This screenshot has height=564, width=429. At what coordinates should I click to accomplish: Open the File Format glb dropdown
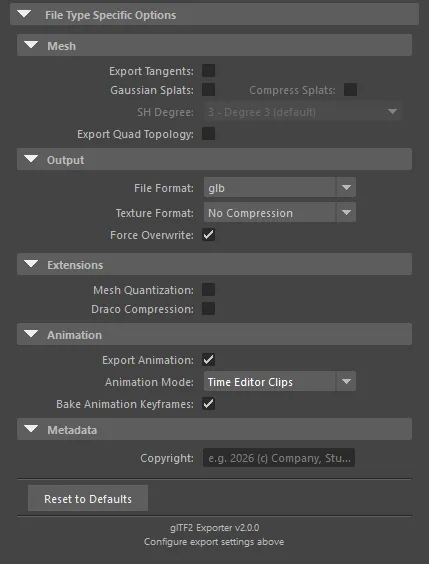(x=280, y=187)
